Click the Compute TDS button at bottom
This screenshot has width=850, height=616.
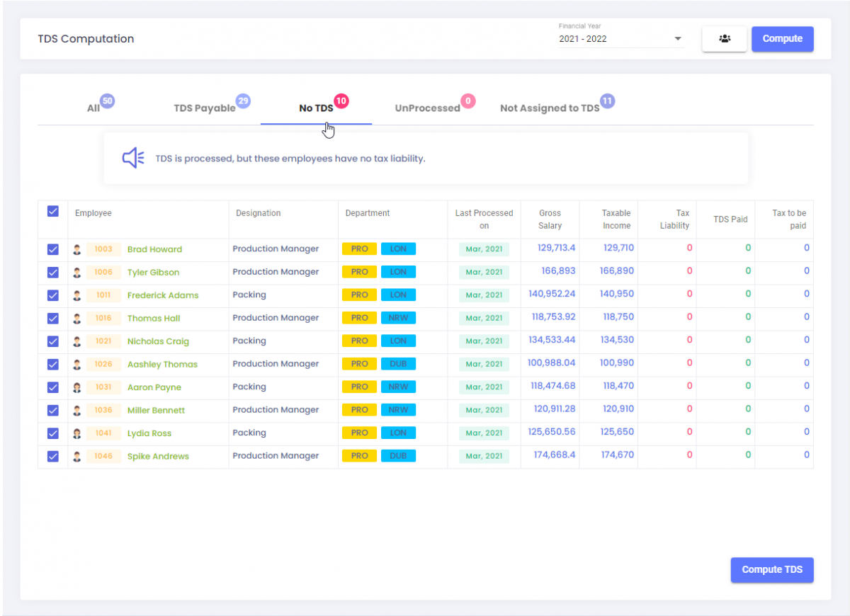pos(771,570)
